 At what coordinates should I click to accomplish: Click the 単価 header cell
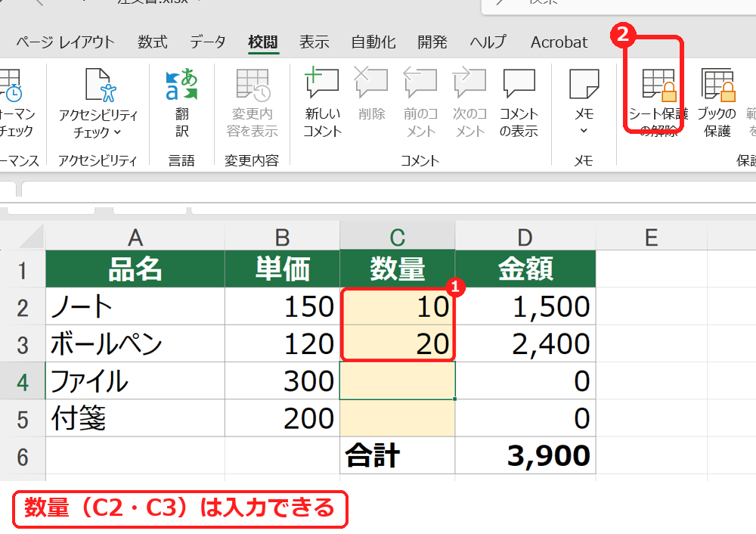[282, 269]
